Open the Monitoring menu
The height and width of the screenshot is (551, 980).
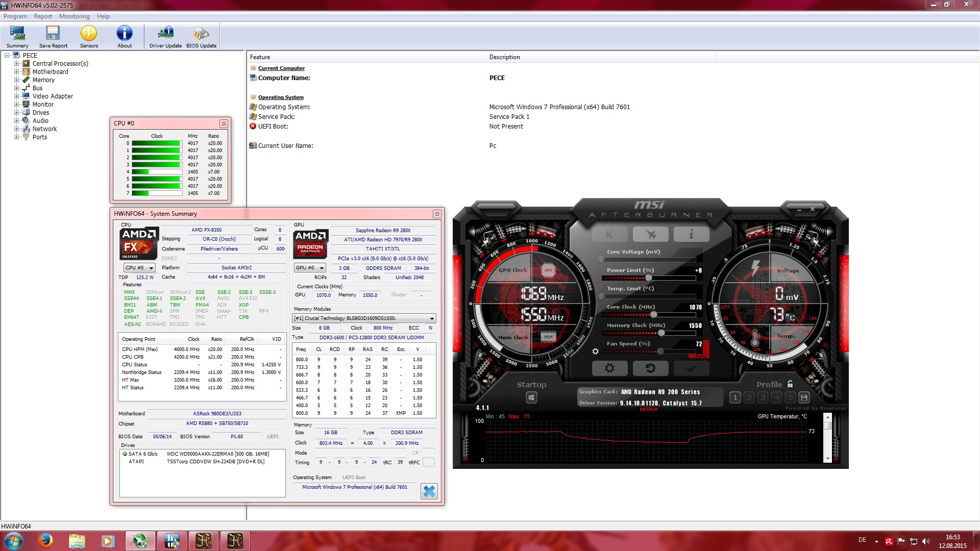(x=74, y=16)
